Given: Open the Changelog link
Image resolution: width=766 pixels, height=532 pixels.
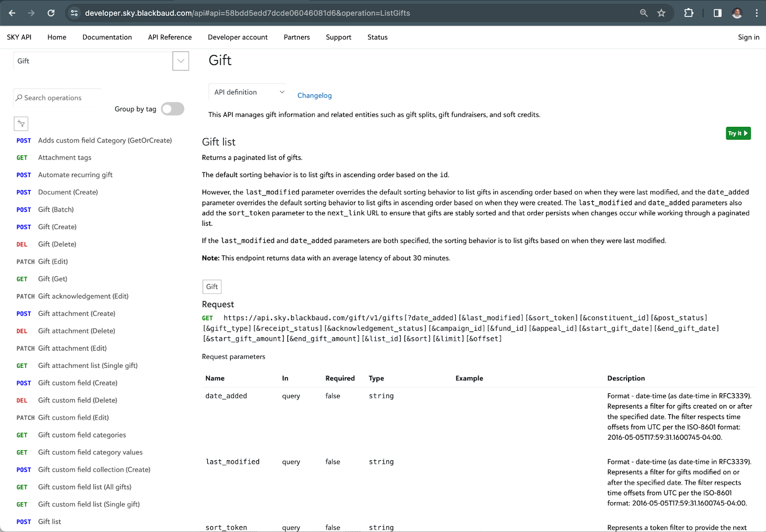Looking at the screenshot, I should (315, 95).
